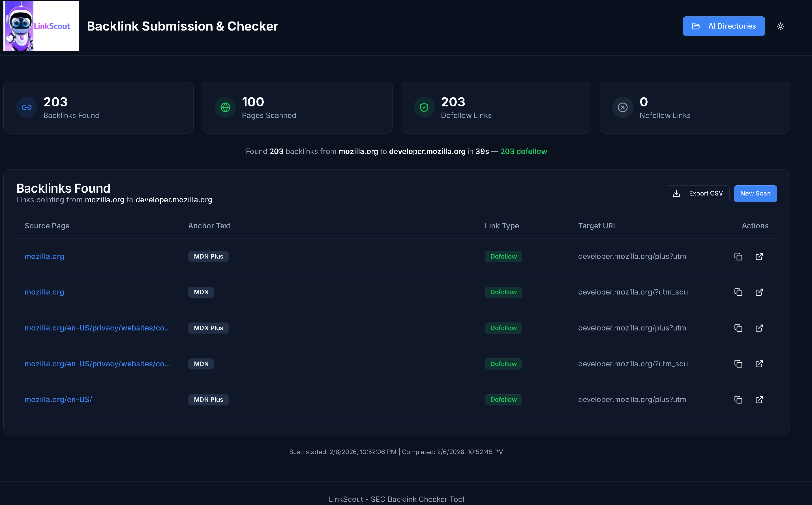Click the Nofollow Links circle icon
Viewport: 812px width, 505px height.
pos(622,107)
